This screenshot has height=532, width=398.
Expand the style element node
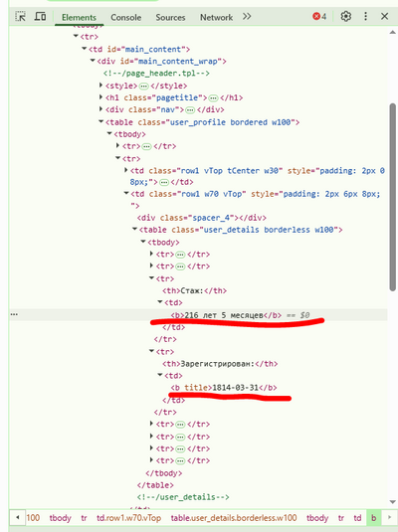point(100,86)
